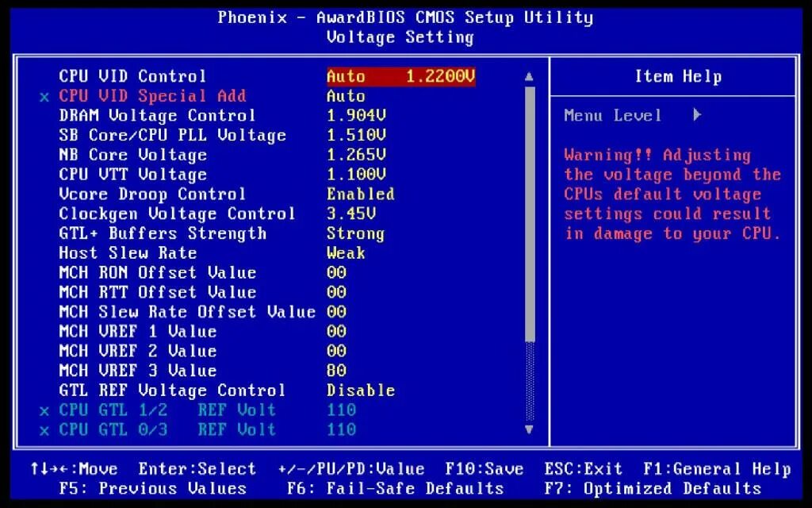Click the F7: Optimized Defaults hint

tap(653, 488)
